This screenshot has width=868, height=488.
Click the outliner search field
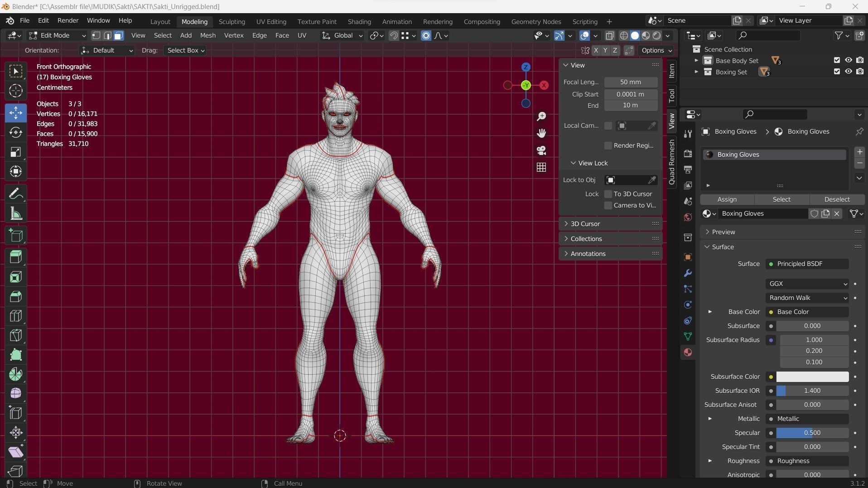click(x=767, y=35)
